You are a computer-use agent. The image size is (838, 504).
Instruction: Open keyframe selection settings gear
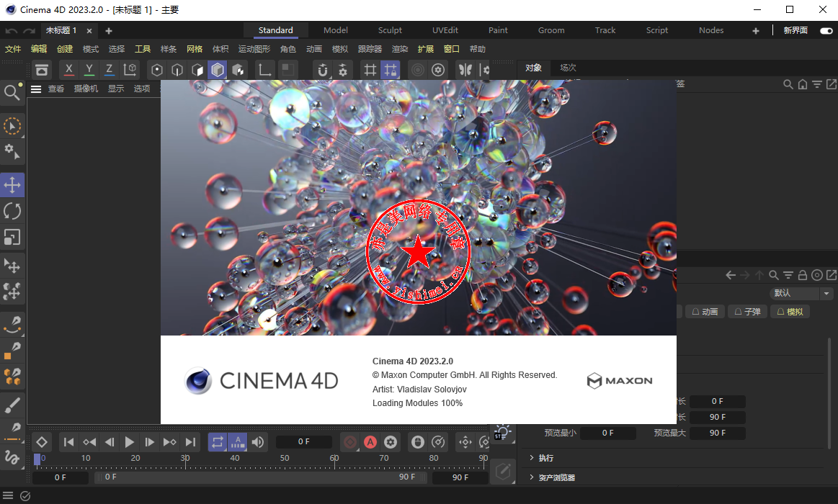coord(391,442)
